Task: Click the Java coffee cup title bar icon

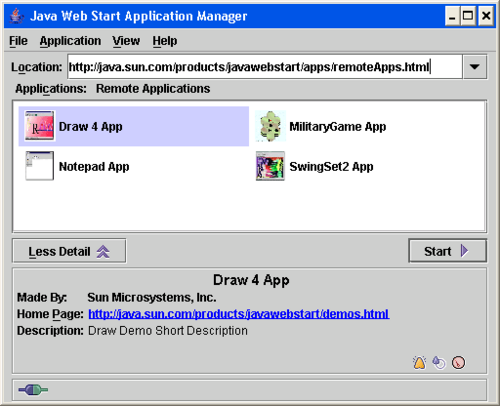Action: 16,16
